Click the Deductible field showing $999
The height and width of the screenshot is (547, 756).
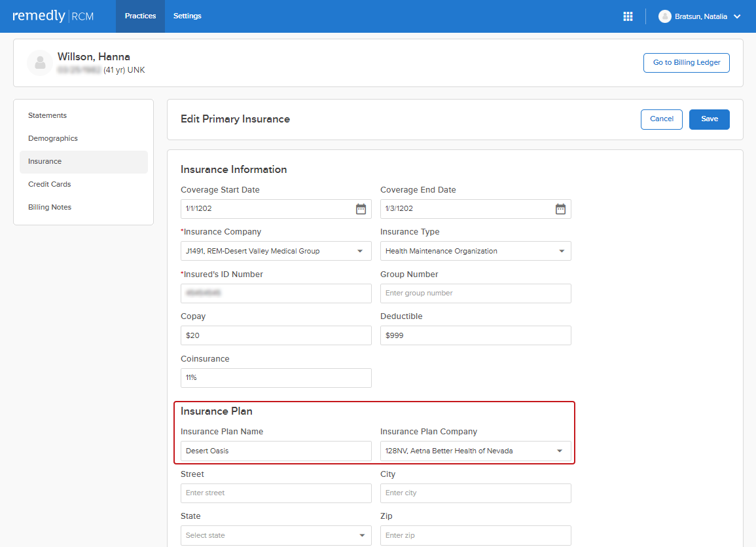[x=475, y=335]
